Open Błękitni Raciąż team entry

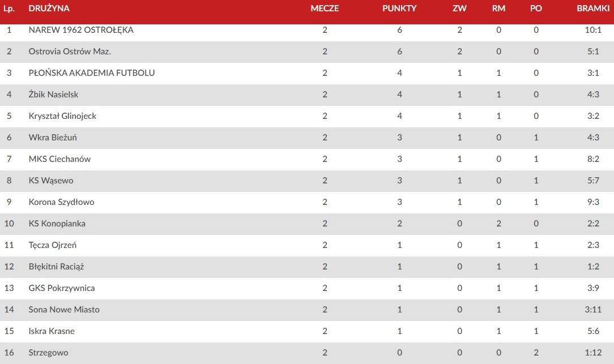57,267
